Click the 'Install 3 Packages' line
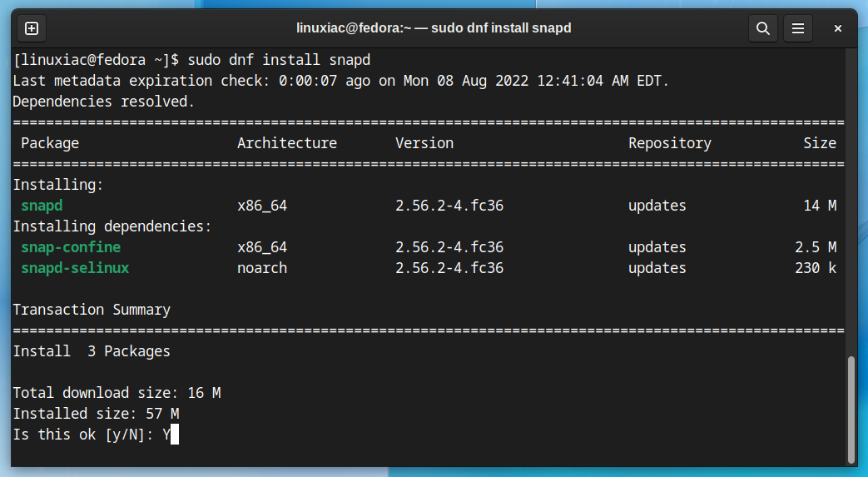This screenshot has height=477, width=868. point(92,351)
